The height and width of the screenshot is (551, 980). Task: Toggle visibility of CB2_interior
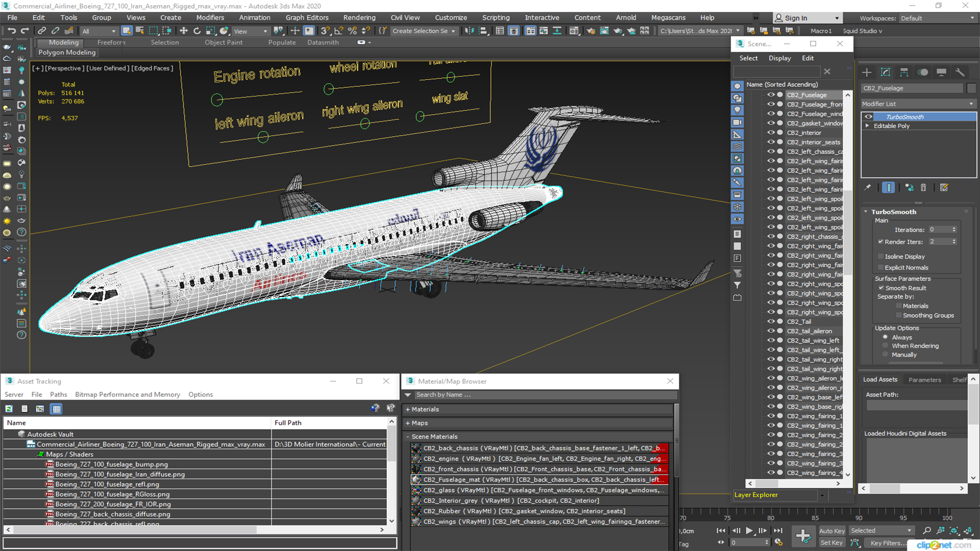[771, 133]
